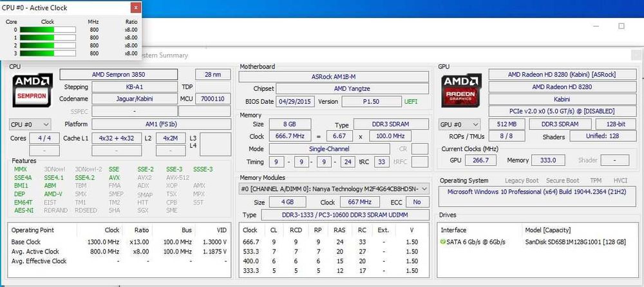Click the AMD Sempron 3850 name field
Image resolution: width=644 pixels, height=287 pixels.
pos(118,74)
